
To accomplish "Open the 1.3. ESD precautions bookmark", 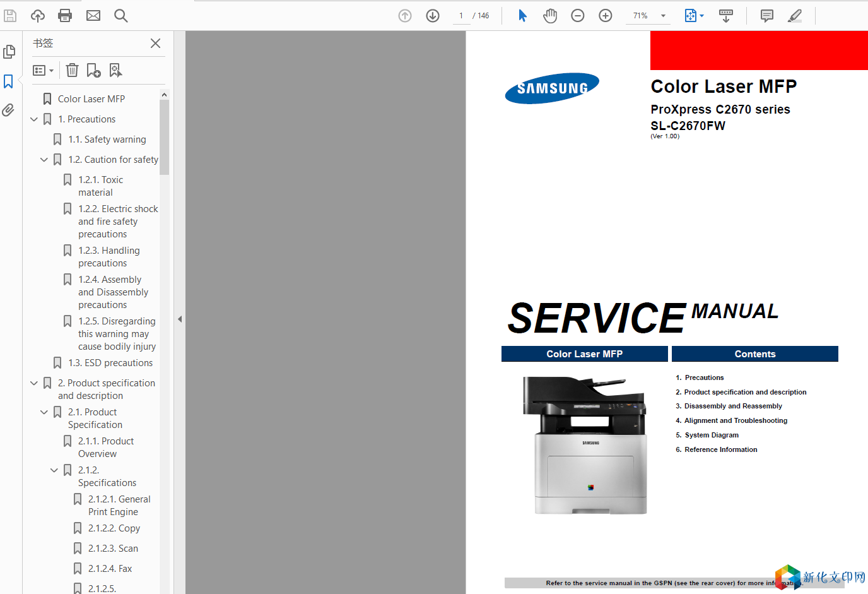I will pos(110,363).
